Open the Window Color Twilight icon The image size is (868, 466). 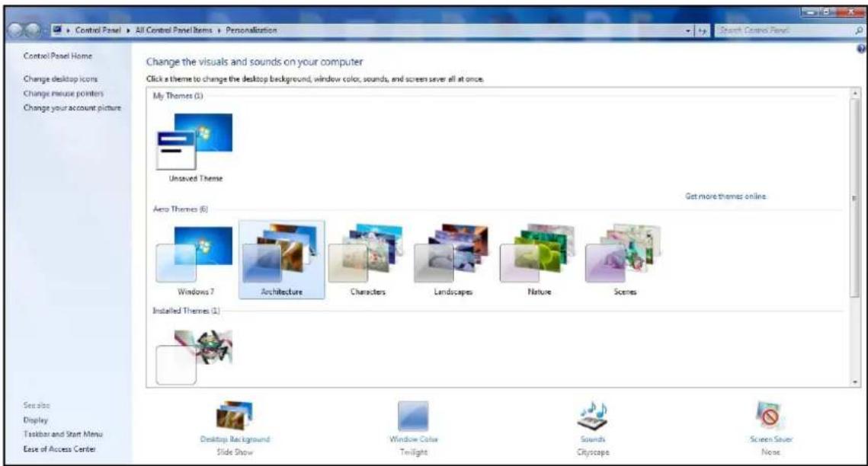413,417
